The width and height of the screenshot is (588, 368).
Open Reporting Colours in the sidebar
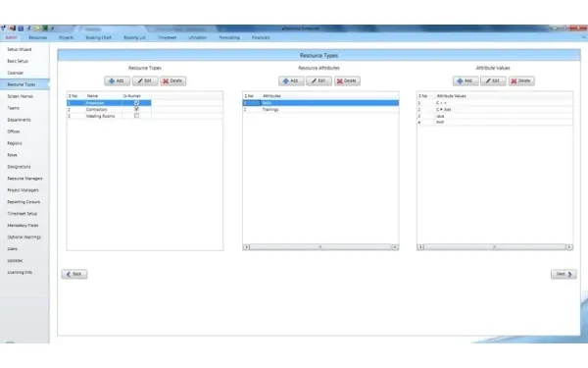24,201
